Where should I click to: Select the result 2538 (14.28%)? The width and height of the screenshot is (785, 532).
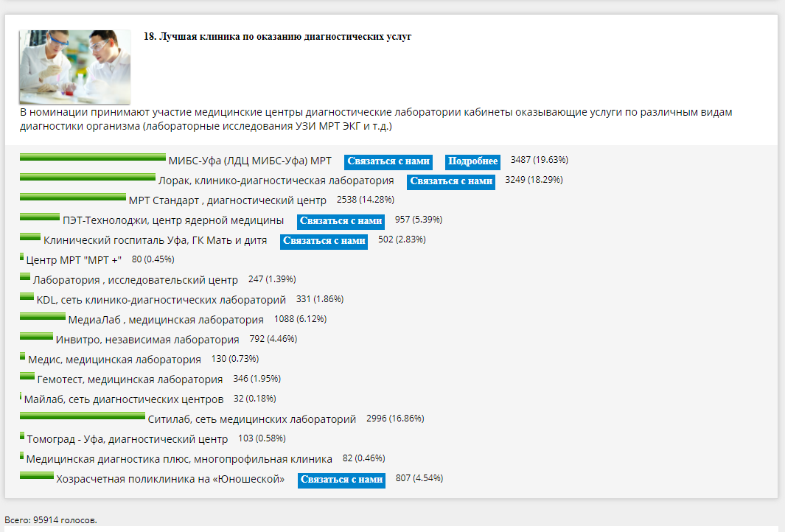(366, 200)
